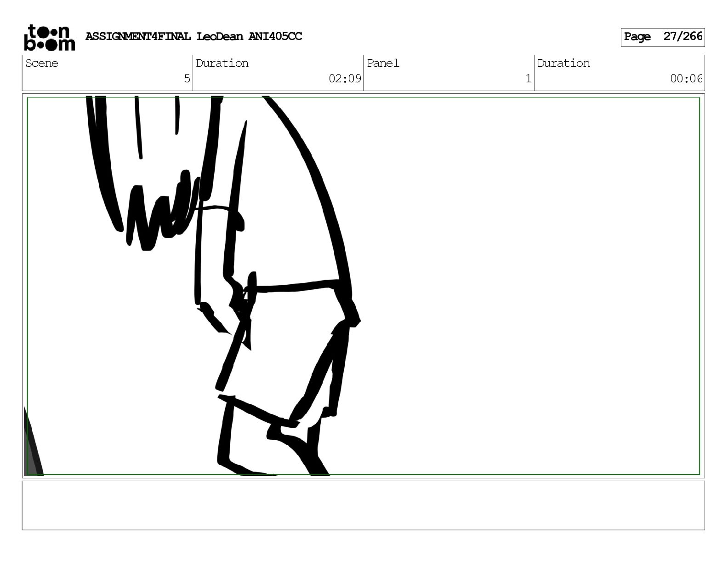This screenshot has height=563, width=728.
Task: Click the Page 27/266 indicator box
Action: click(x=662, y=37)
